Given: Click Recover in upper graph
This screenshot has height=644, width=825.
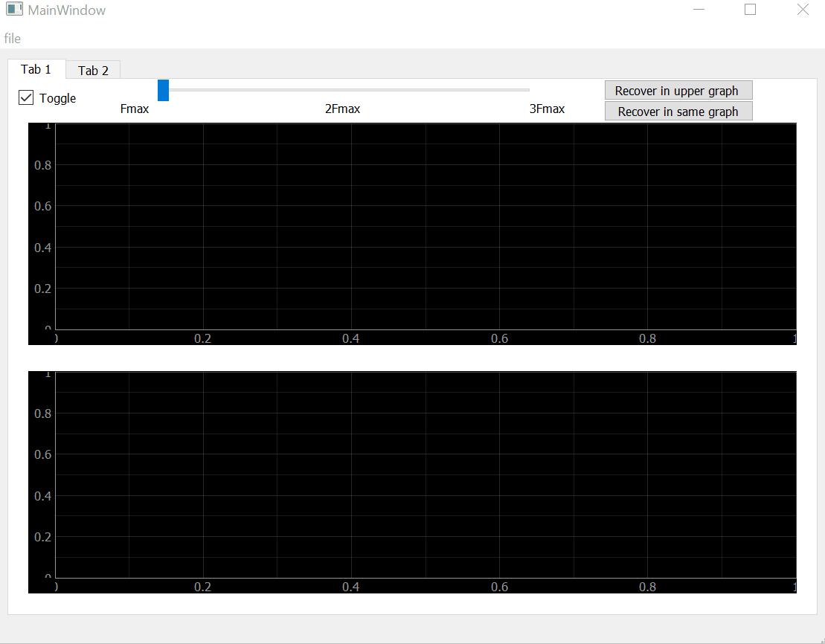Looking at the screenshot, I should pos(678,90).
